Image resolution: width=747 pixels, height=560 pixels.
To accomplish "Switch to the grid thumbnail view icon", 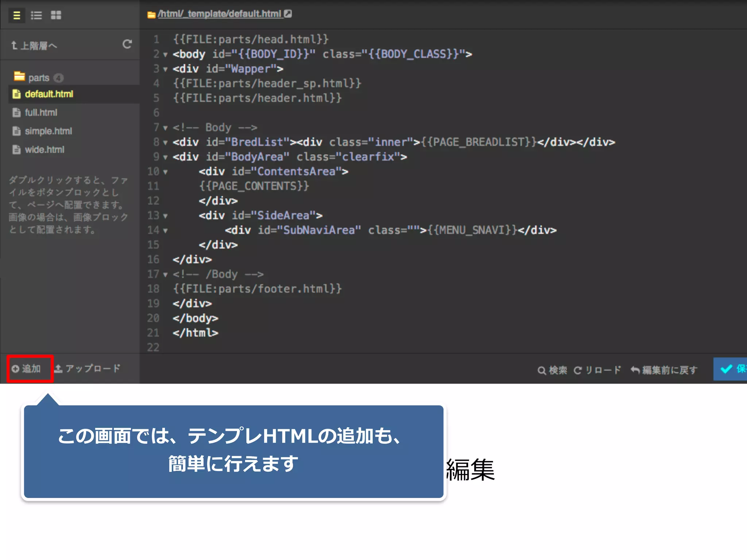I will [56, 15].
